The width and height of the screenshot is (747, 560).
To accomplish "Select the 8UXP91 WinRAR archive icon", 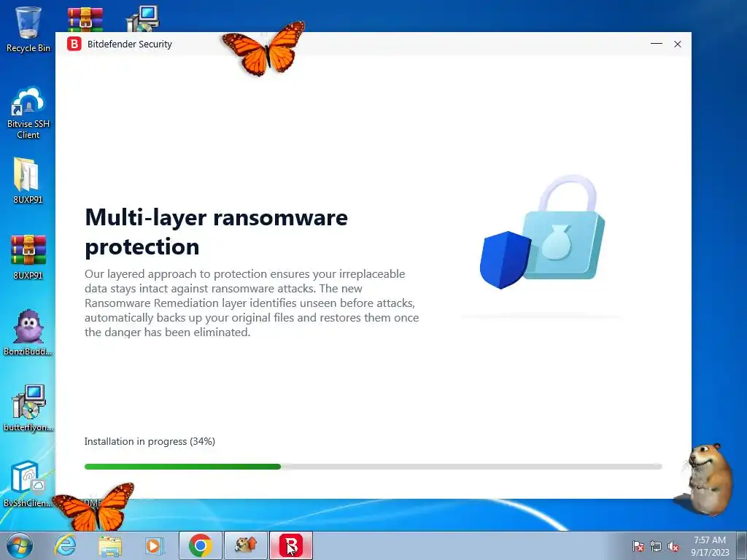I will pos(28,257).
